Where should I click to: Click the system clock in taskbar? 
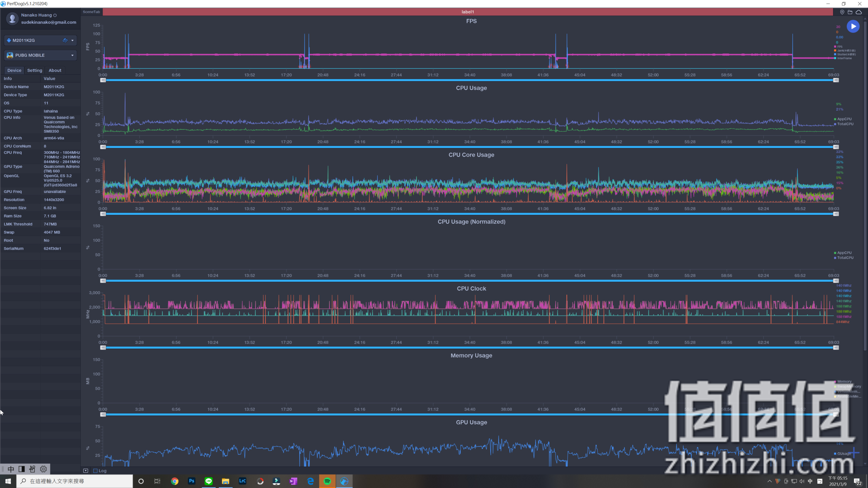tap(838, 481)
